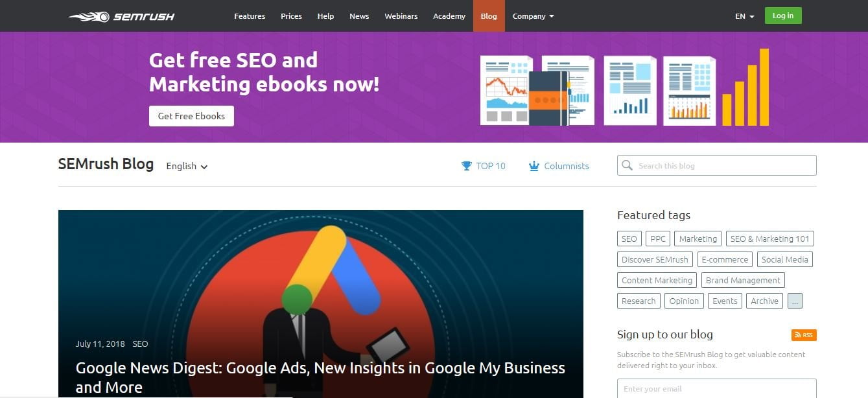The image size is (868, 398).
Task: Open the Academy menu item
Action: 449,16
